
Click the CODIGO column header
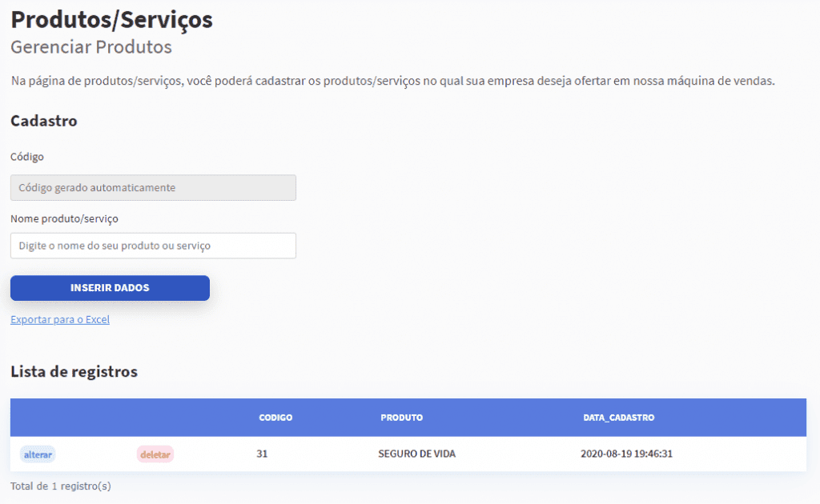pyautogui.click(x=275, y=418)
